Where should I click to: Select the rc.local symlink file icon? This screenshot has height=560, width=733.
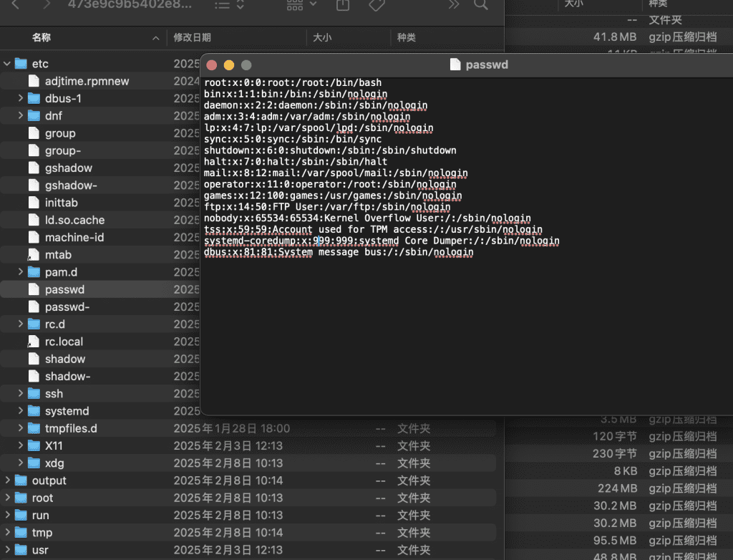point(34,342)
